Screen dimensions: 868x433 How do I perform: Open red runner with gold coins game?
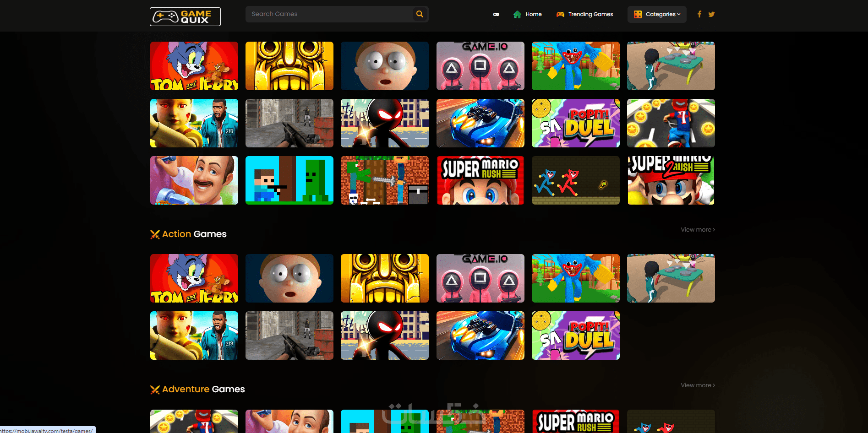[x=671, y=123]
